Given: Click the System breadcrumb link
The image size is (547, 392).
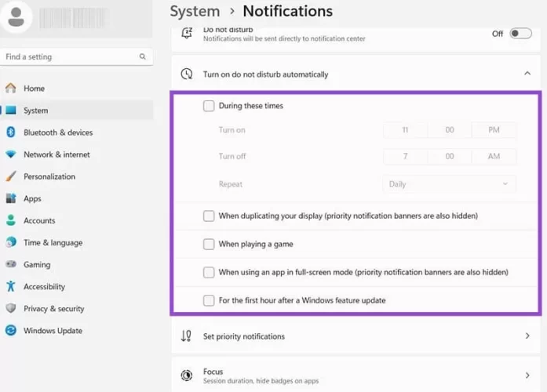Looking at the screenshot, I should pyautogui.click(x=195, y=11).
